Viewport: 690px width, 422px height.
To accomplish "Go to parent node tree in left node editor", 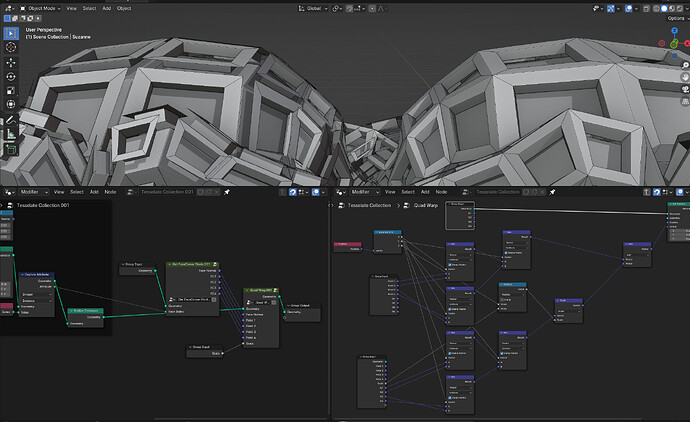I will (283, 192).
